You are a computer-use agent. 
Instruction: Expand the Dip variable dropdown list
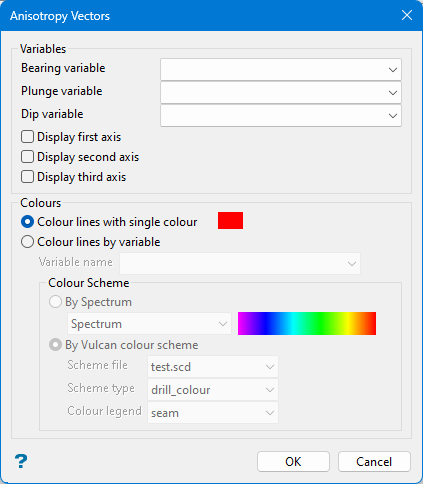point(281,115)
